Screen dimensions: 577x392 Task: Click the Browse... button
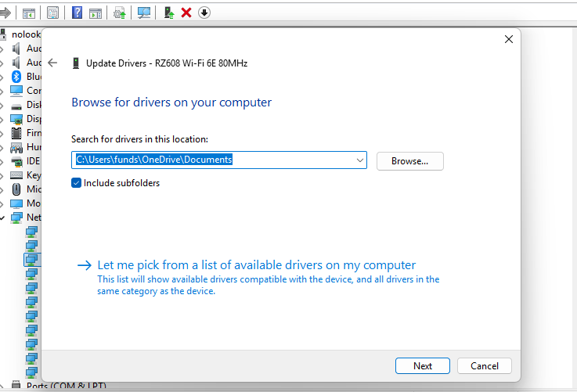click(x=410, y=161)
